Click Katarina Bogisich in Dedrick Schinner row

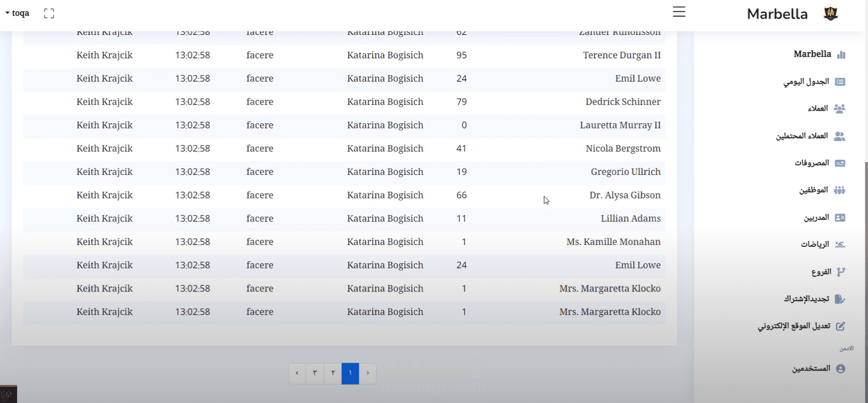point(385,102)
